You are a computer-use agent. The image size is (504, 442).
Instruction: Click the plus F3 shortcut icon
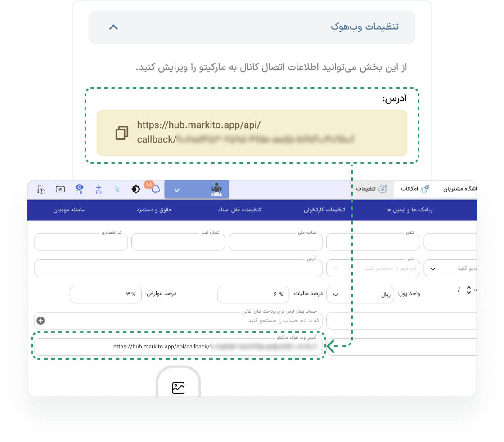click(x=99, y=189)
